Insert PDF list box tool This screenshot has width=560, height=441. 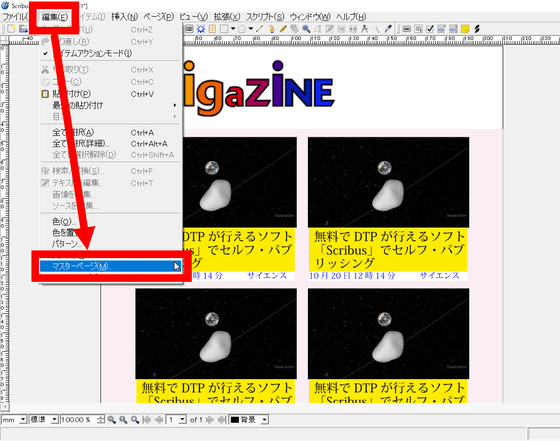[453, 29]
